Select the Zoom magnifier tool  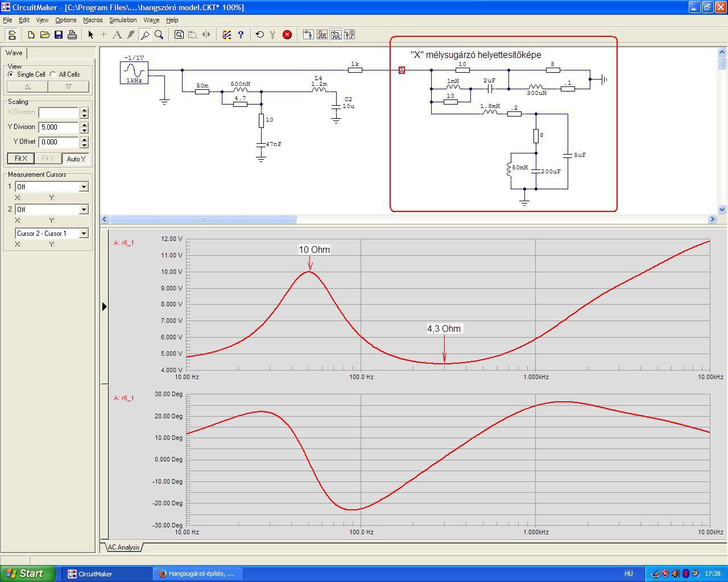[x=159, y=35]
